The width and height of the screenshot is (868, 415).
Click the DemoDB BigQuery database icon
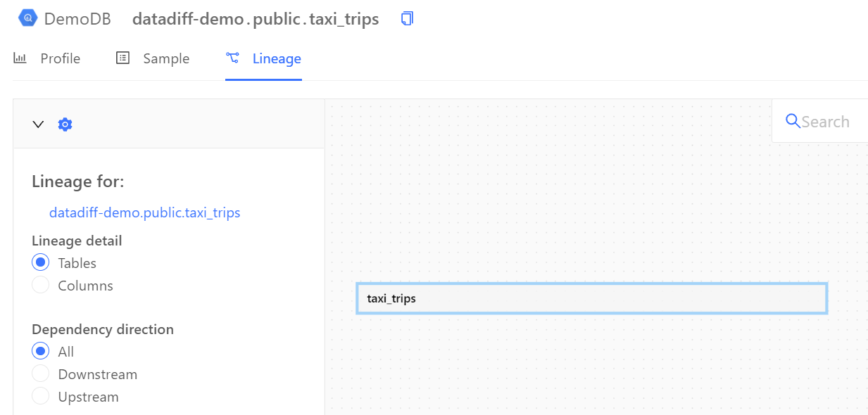27,19
